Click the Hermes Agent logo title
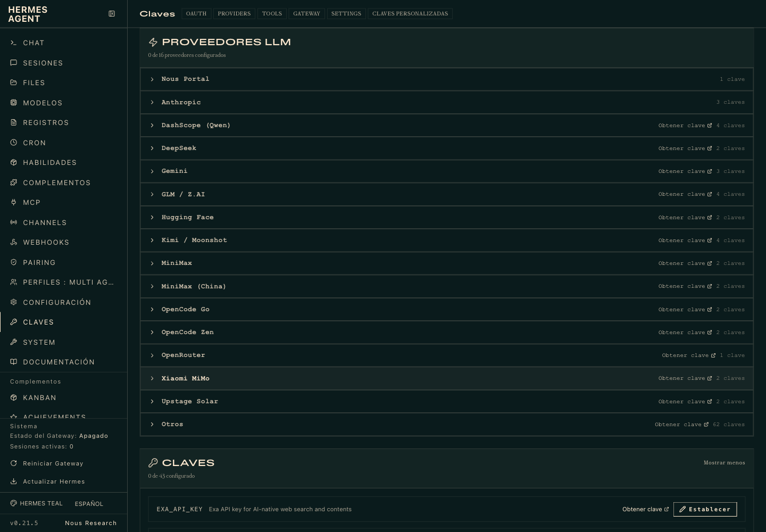The image size is (766, 532). pos(28,14)
